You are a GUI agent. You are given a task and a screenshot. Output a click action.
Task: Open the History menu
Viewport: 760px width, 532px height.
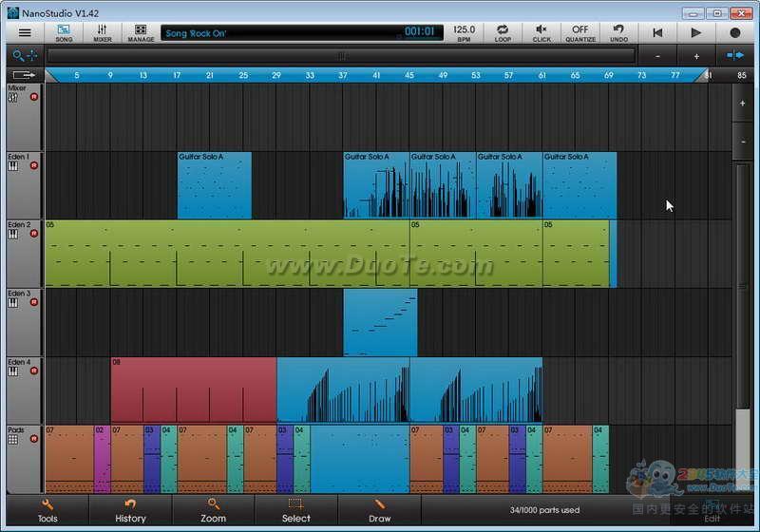[x=130, y=511]
